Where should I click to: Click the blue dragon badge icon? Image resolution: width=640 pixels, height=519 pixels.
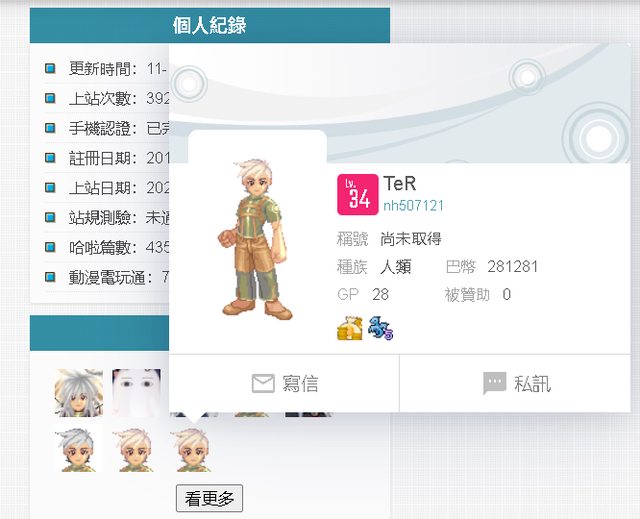click(381, 328)
